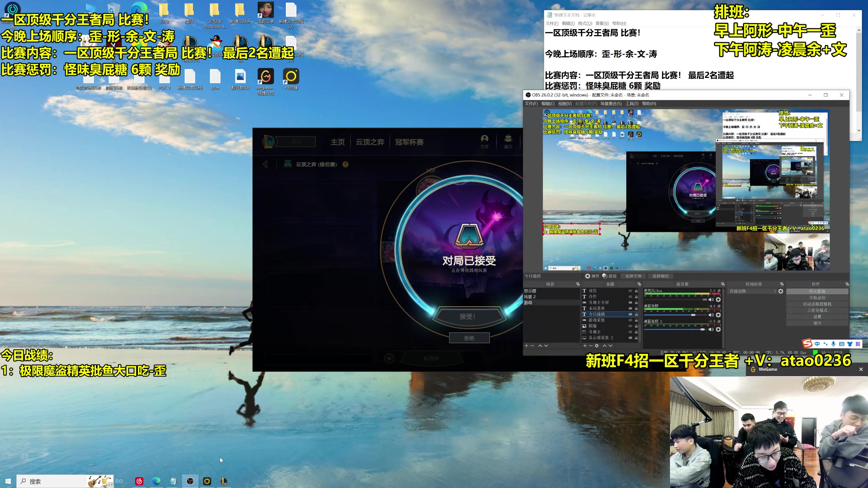Open OBS 文件(F) menu
This screenshot has width=868, height=488.
[x=531, y=104]
